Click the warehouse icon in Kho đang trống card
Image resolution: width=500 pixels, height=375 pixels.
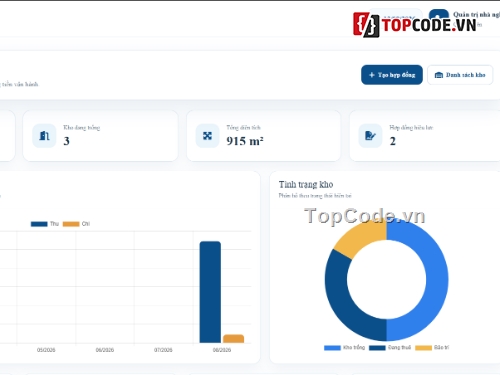[44, 136]
